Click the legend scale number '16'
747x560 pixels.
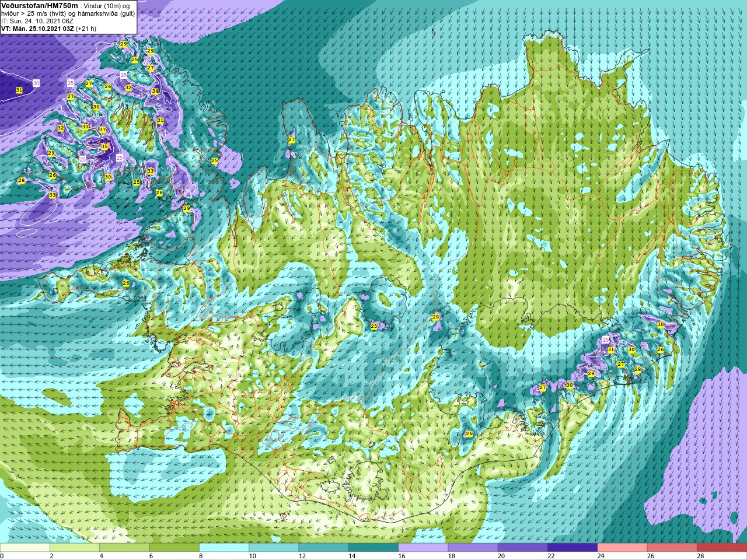tap(403, 556)
